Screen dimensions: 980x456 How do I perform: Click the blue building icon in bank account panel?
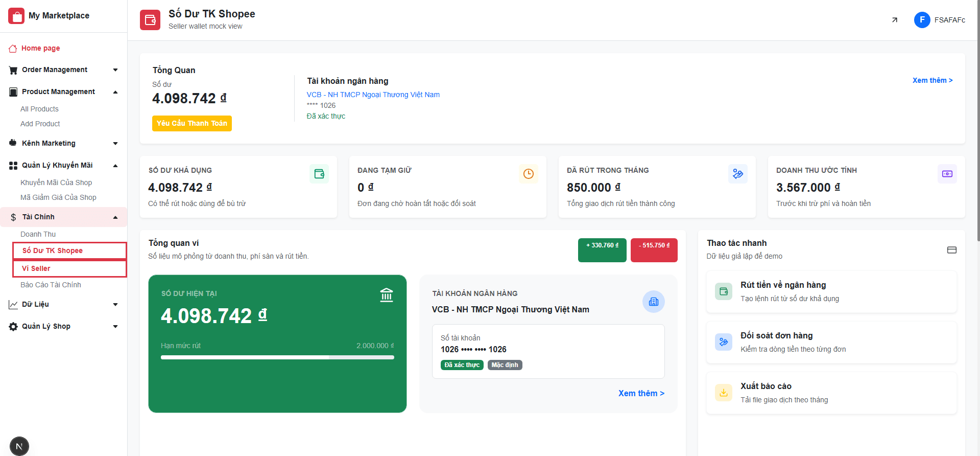(x=654, y=302)
